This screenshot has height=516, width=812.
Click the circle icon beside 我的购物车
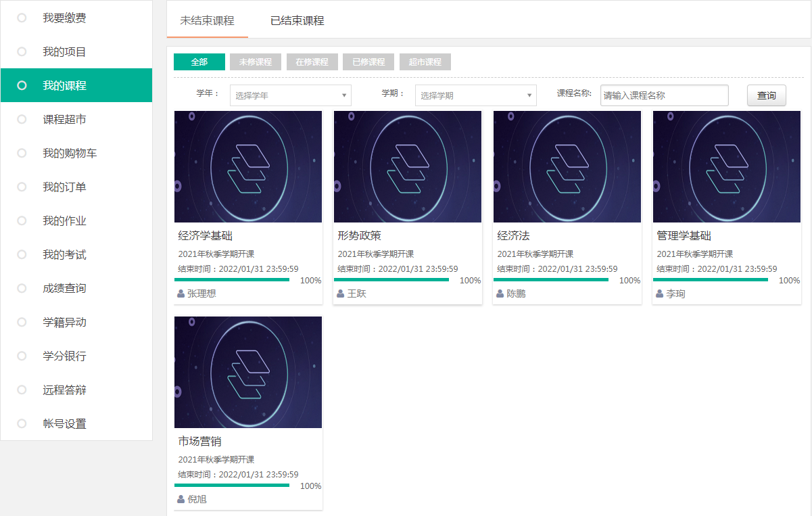coord(22,153)
